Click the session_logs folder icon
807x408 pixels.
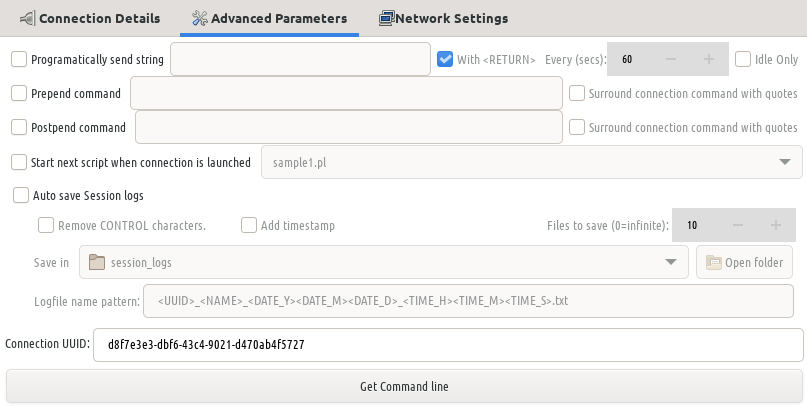coord(97,262)
